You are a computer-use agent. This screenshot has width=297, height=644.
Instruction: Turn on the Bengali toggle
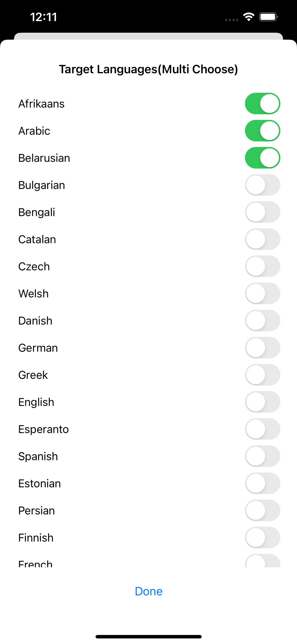[262, 212]
